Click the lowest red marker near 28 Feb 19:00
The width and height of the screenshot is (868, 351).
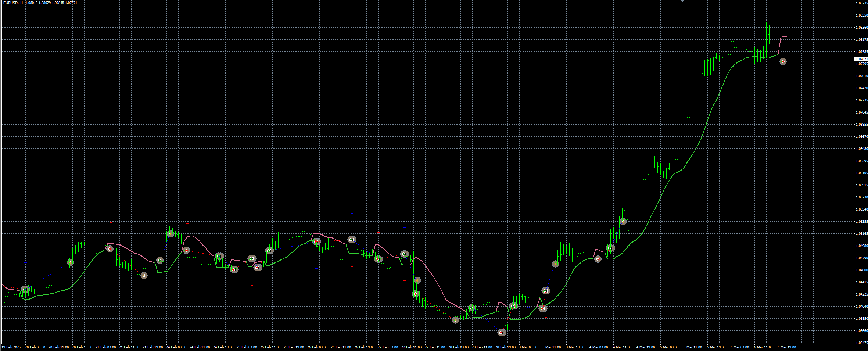pos(502,333)
